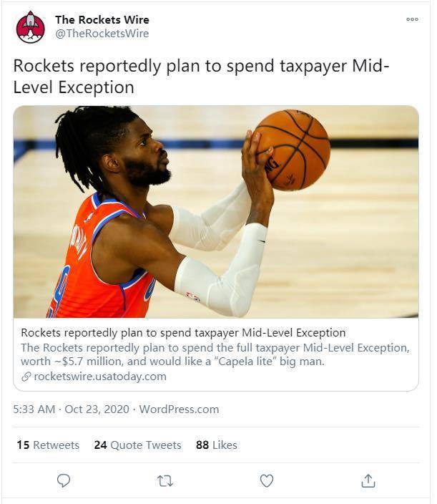Click the 5:33 AM timestamp

[34, 409]
